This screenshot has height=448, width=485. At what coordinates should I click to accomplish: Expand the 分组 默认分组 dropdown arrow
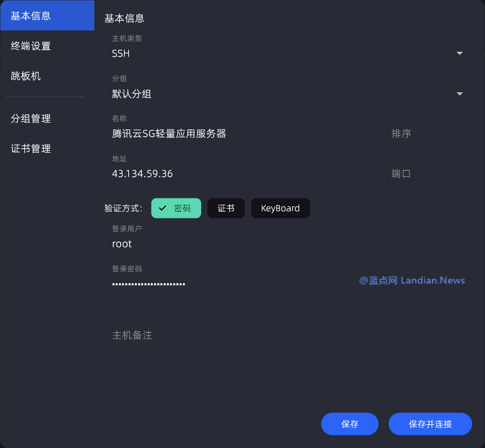[x=460, y=94]
